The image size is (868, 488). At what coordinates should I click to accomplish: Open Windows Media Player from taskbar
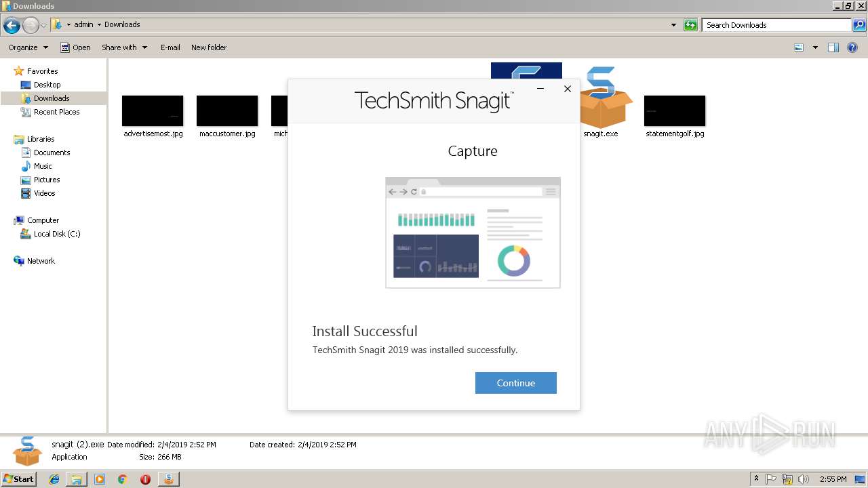[100, 479]
